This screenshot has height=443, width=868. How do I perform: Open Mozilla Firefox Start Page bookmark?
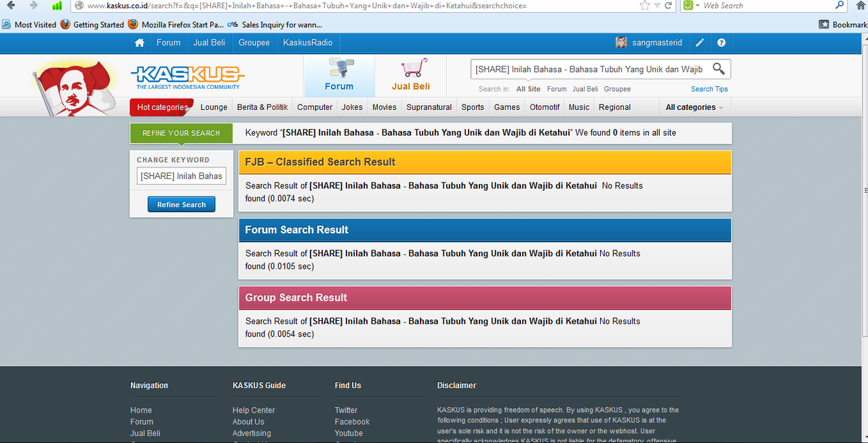point(176,24)
